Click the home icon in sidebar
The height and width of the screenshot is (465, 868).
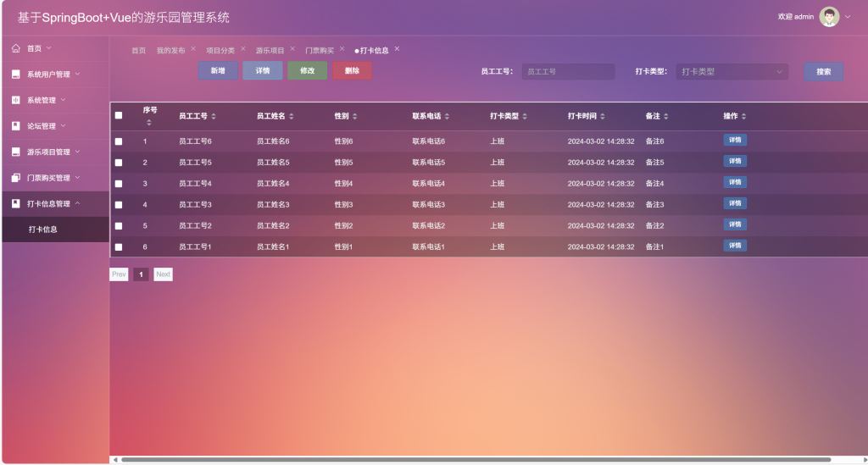pyautogui.click(x=15, y=48)
